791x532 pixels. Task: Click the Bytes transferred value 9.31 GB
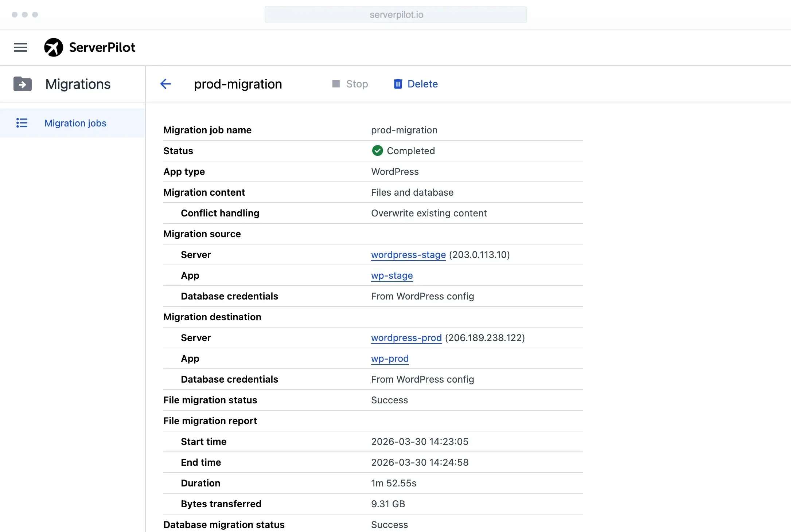[388, 504]
